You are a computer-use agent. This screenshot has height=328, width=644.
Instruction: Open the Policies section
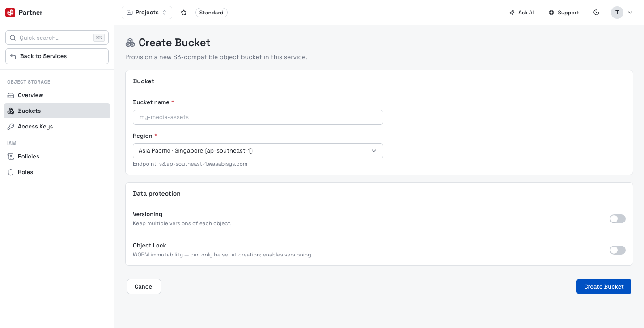coord(57,157)
